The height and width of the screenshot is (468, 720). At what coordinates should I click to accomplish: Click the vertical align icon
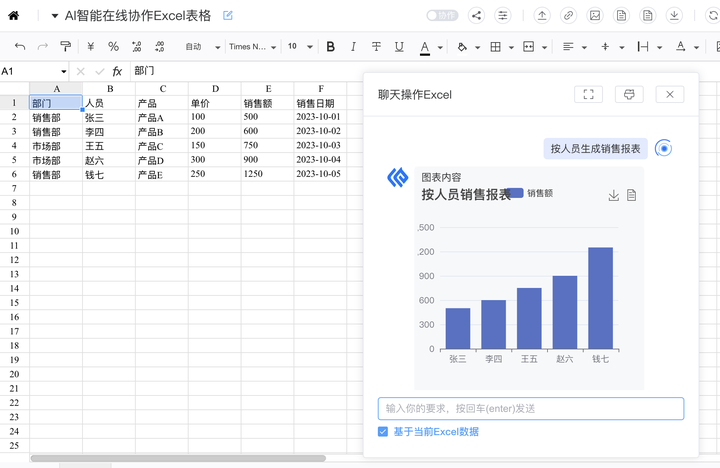(x=605, y=46)
